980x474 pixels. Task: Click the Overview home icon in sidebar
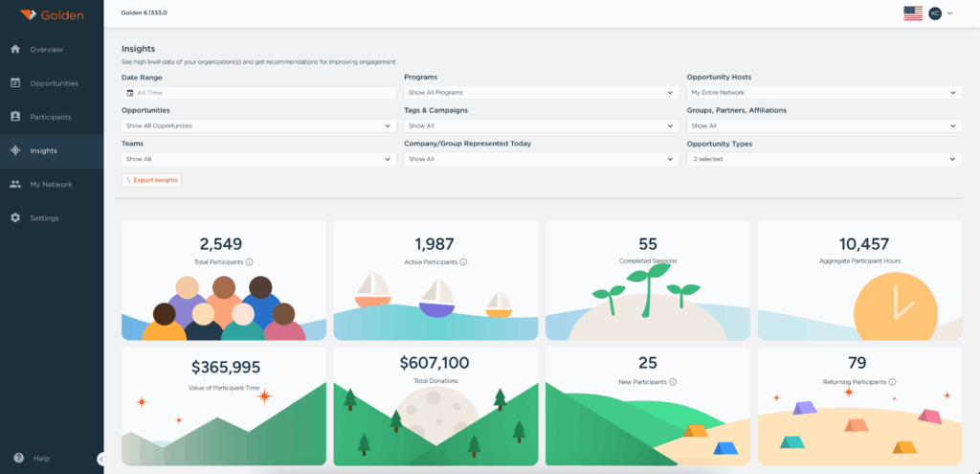tap(15, 49)
